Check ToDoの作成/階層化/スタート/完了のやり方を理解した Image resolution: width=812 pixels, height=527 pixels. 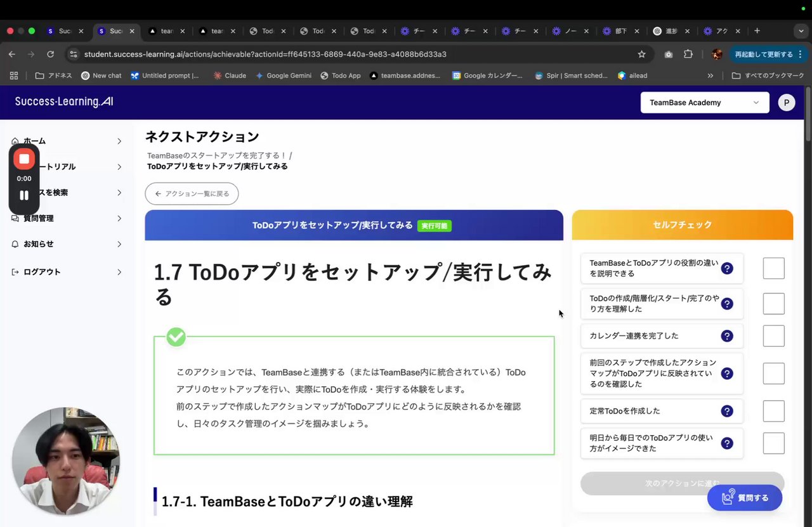click(773, 304)
